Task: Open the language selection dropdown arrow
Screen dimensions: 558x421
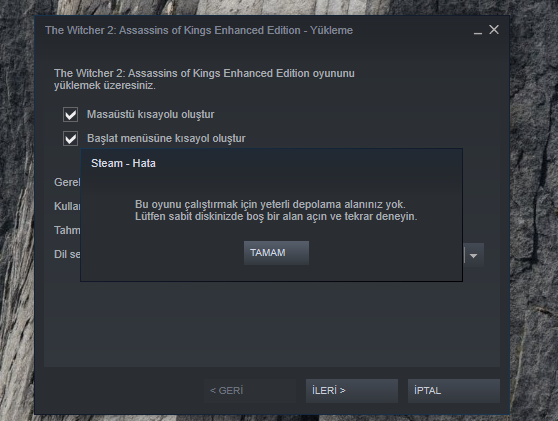Action: [x=474, y=256]
